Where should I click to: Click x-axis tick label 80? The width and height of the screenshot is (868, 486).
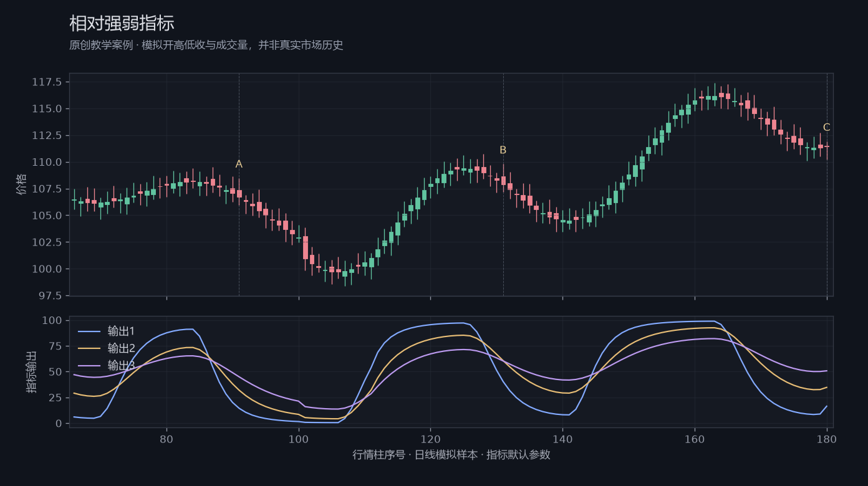coord(166,438)
